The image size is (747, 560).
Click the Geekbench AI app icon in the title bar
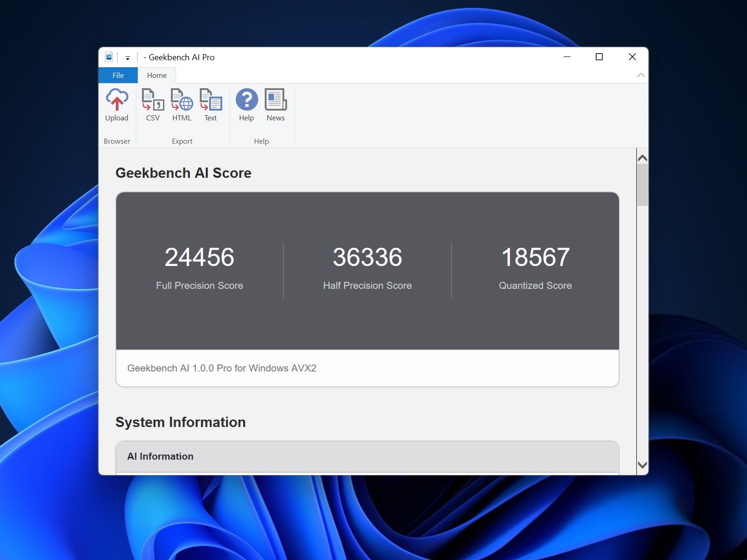109,56
